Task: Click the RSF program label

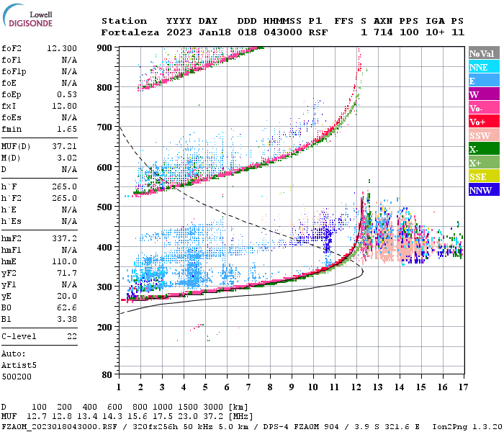Action: pyautogui.click(x=318, y=32)
